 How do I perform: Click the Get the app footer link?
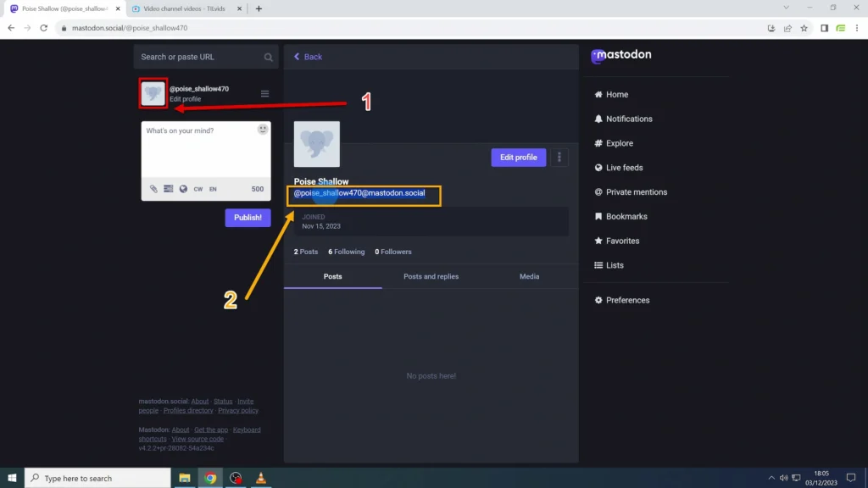[211, 430]
